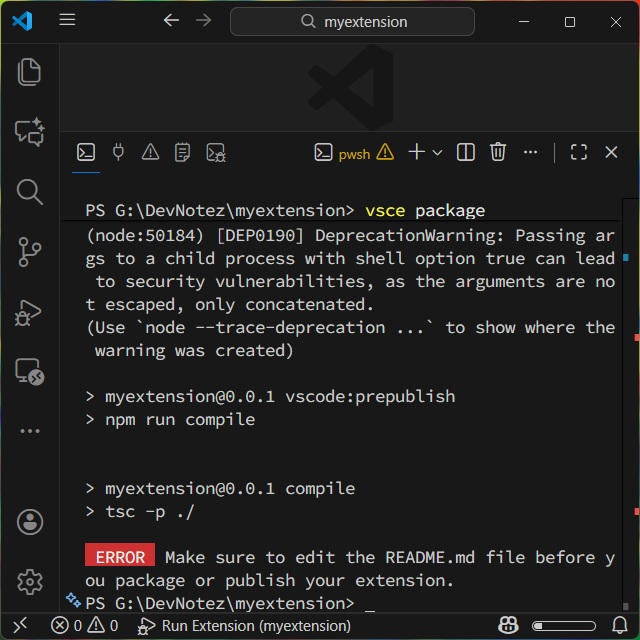This screenshot has height=640, width=640.
Task: Open the Source Control view
Action: [29, 252]
